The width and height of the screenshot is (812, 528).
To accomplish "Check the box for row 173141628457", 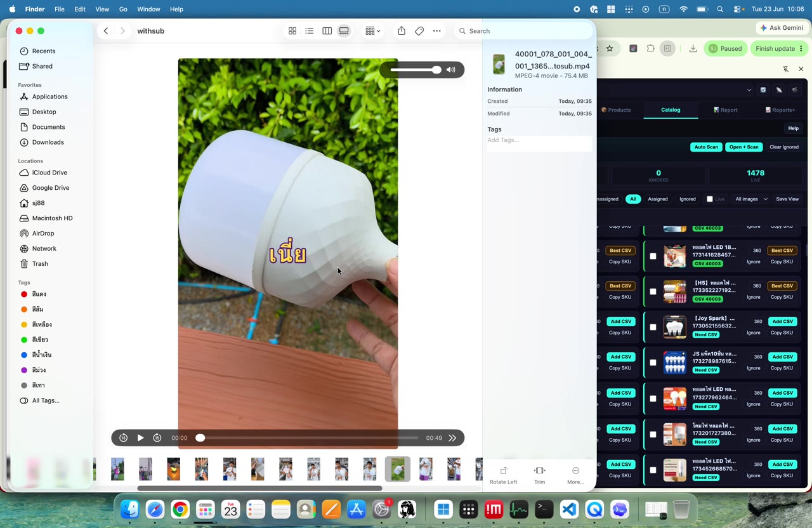I will 653,256.
